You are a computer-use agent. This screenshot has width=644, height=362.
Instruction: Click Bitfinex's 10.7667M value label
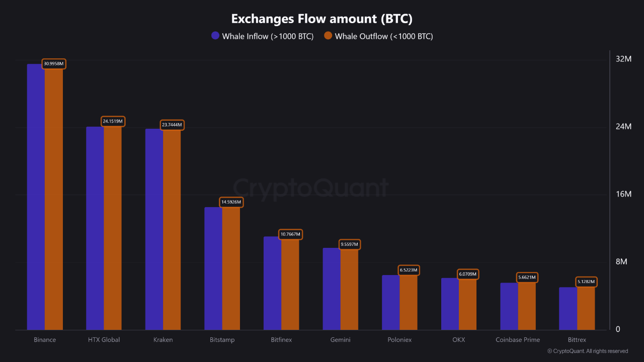290,234
